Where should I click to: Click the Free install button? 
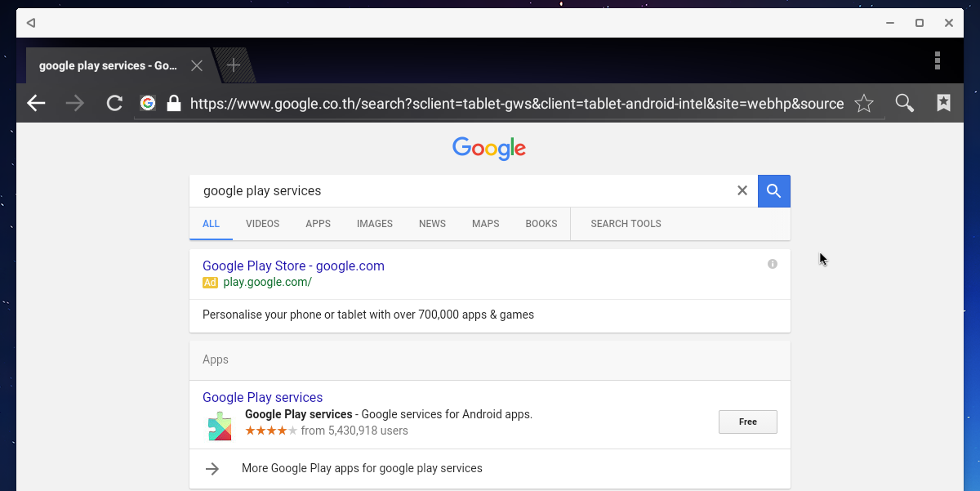pyautogui.click(x=747, y=422)
